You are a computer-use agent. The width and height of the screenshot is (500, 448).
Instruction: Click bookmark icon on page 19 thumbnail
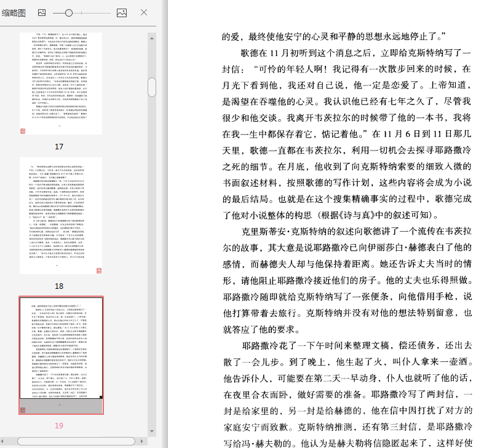(23, 410)
